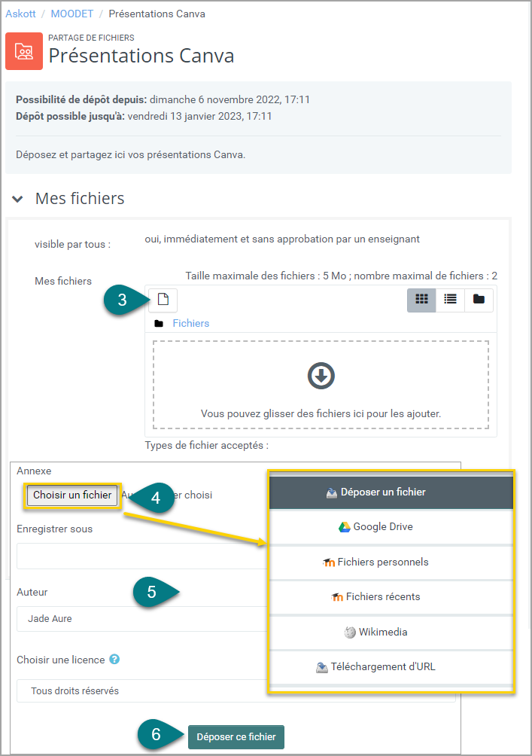
Task: Click the add file icon in file manager
Action: tap(163, 300)
